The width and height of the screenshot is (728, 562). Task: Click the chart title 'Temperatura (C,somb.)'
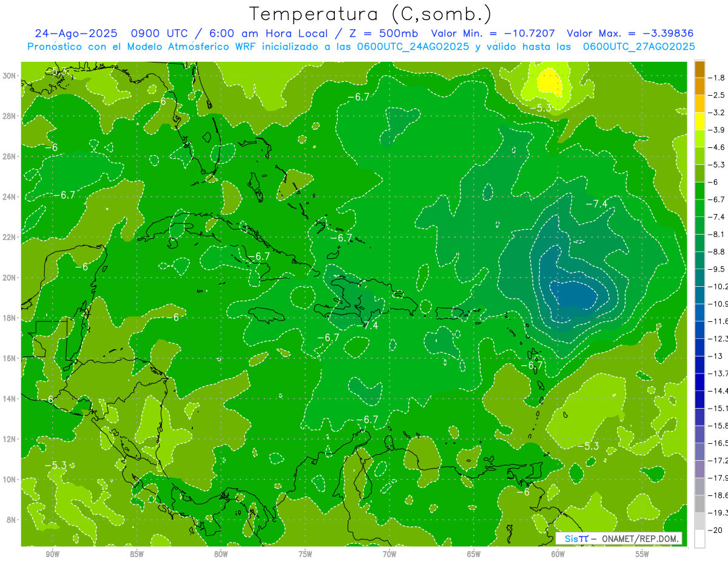click(371, 15)
